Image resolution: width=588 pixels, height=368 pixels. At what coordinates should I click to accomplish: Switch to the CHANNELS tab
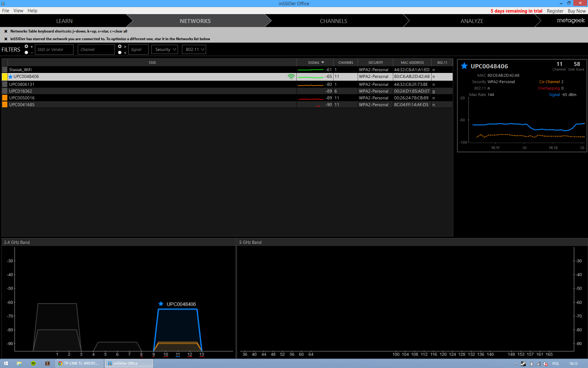click(334, 21)
